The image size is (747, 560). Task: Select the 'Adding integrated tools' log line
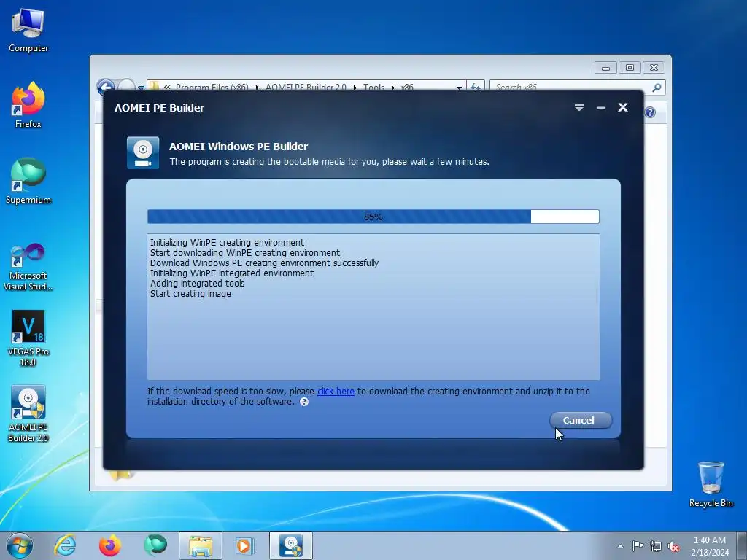[x=197, y=284]
